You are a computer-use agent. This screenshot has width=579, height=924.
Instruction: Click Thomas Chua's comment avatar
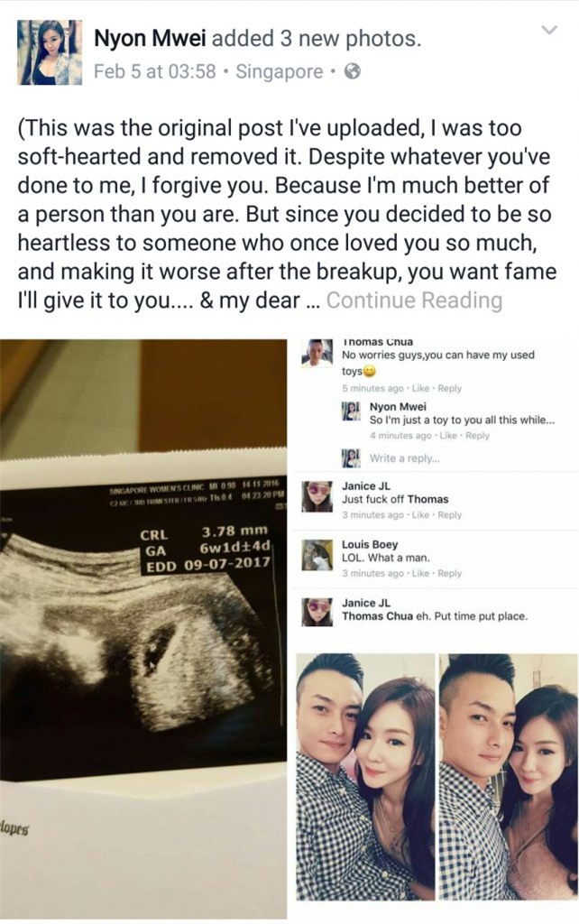[317, 354]
